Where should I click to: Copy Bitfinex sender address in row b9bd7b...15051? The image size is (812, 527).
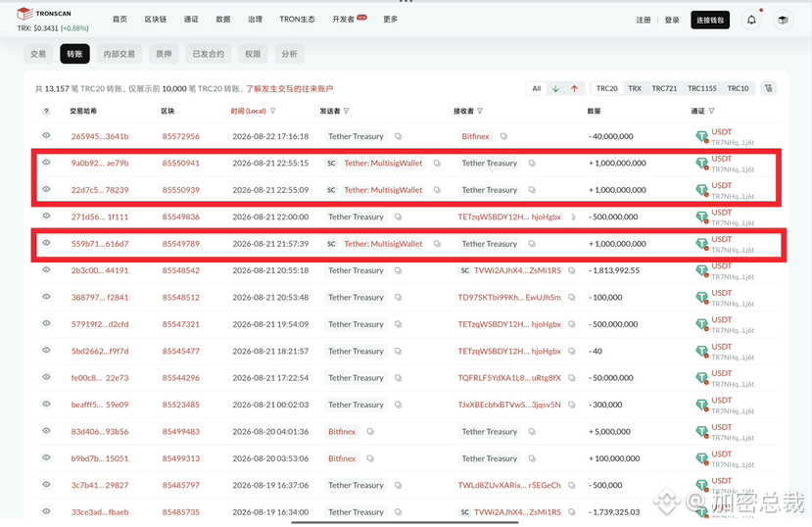click(x=370, y=458)
